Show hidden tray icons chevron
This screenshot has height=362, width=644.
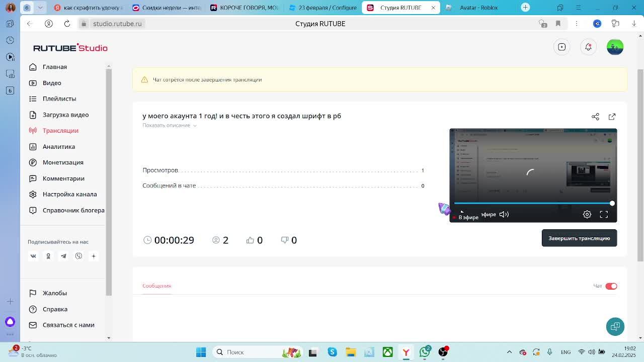[509, 352]
